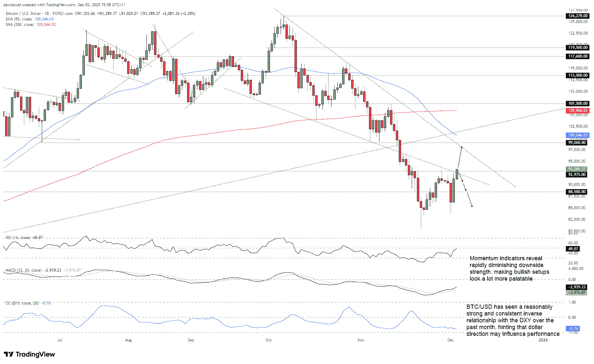
Task: Click the red 105,966.52 SMA 200 price marker
Action: tap(578, 111)
